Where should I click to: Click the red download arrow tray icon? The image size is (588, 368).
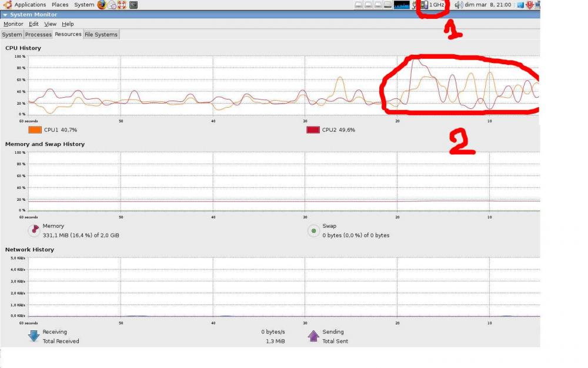click(530, 5)
